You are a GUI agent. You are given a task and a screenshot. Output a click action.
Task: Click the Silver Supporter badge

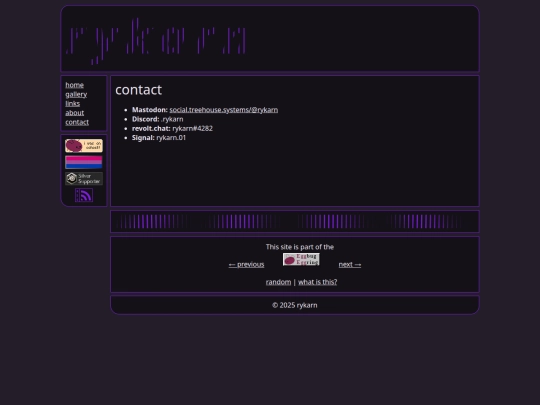(x=84, y=179)
